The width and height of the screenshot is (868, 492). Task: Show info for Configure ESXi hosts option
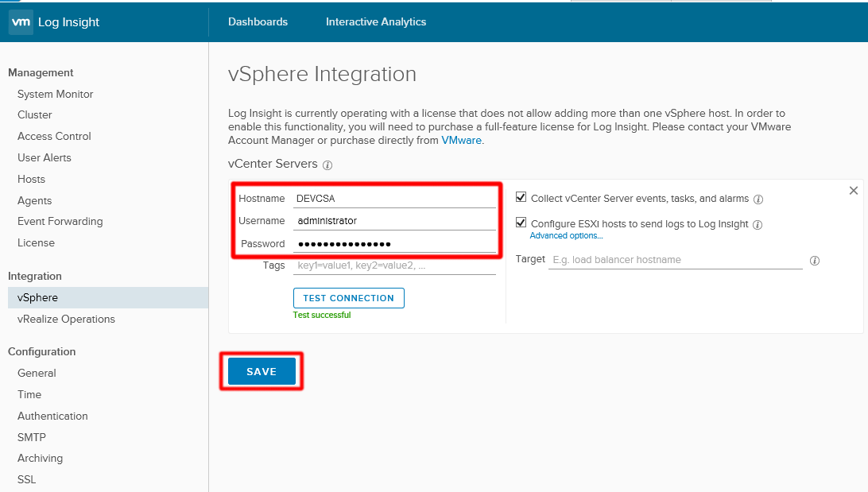[758, 225]
